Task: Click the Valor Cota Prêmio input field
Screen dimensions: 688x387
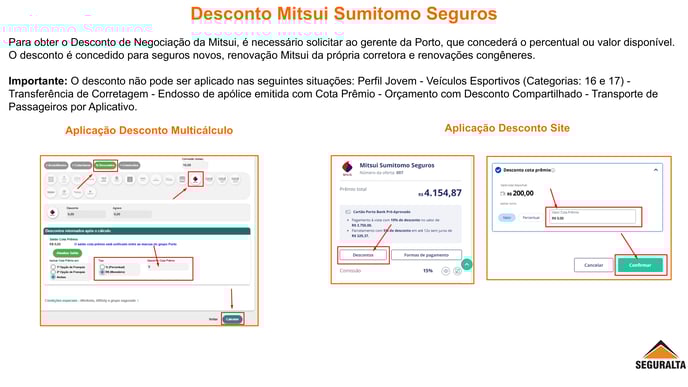Action: coord(592,216)
